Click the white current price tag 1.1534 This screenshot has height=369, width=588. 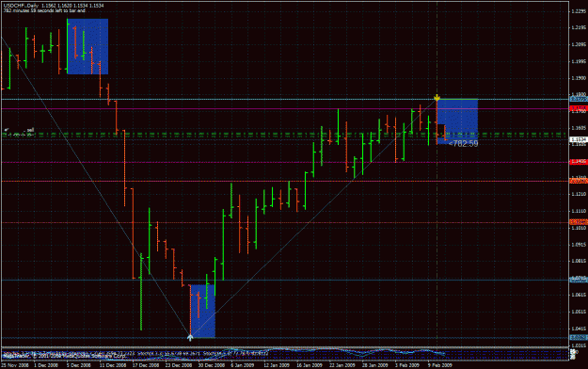pyautogui.click(x=579, y=139)
